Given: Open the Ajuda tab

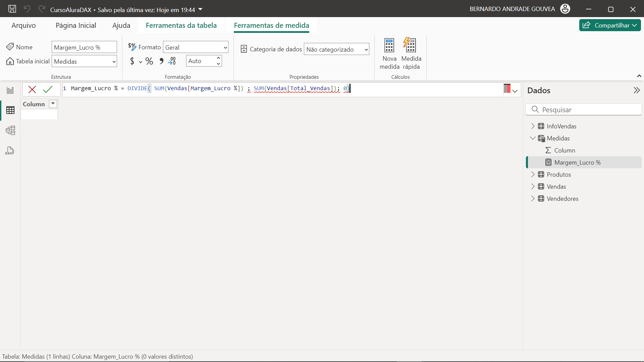Looking at the screenshot, I should 121,25.
